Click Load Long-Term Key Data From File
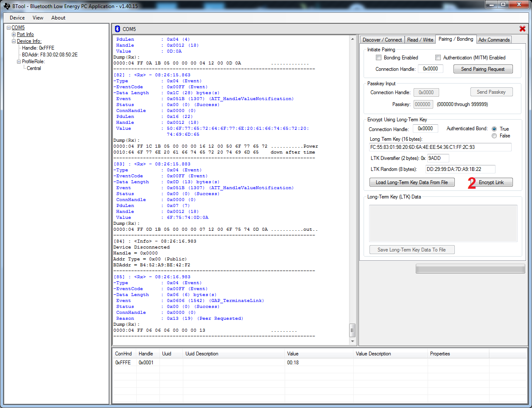This screenshot has width=532, height=408. tap(412, 182)
